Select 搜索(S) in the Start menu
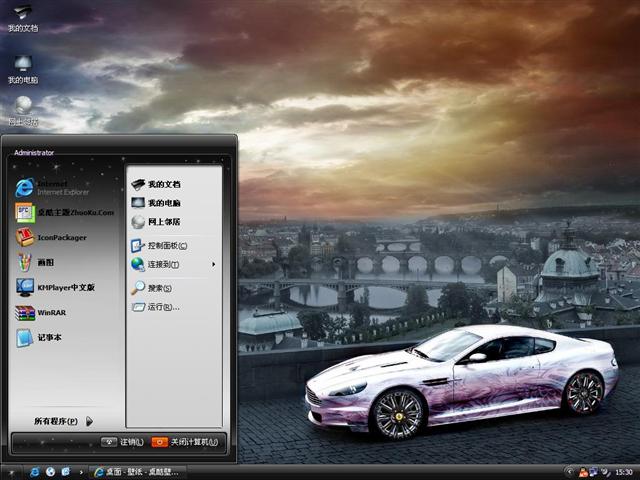Screen dimensions: 640x480 pos(158,288)
